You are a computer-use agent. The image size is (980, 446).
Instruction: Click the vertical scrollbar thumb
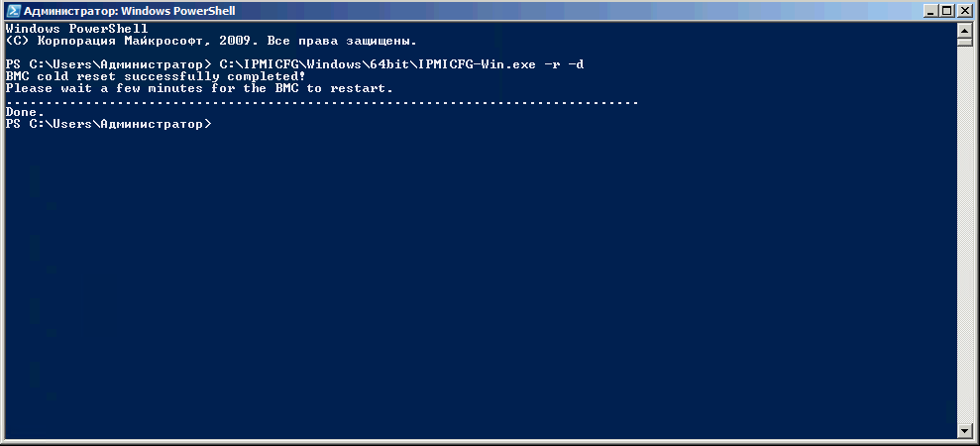coord(965,41)
